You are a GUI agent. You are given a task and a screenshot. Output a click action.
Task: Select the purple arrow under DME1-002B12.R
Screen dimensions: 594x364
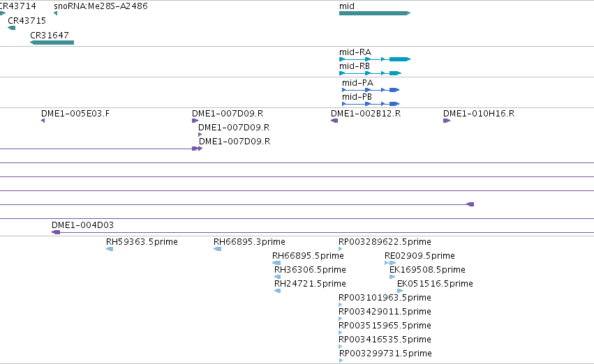pyautogui.click(x=334, y=121)
